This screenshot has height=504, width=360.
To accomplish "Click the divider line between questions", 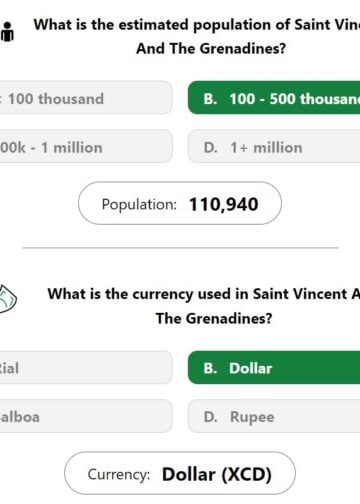I will 180,248.
